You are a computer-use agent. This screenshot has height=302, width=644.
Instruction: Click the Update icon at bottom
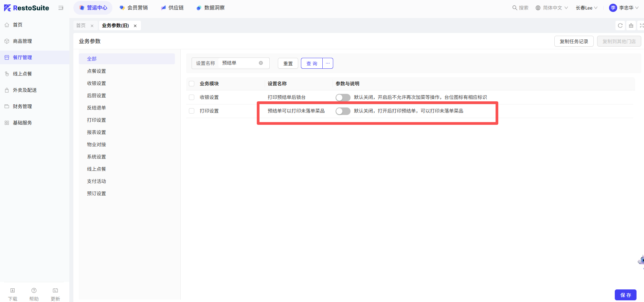[x=55, y=291]
